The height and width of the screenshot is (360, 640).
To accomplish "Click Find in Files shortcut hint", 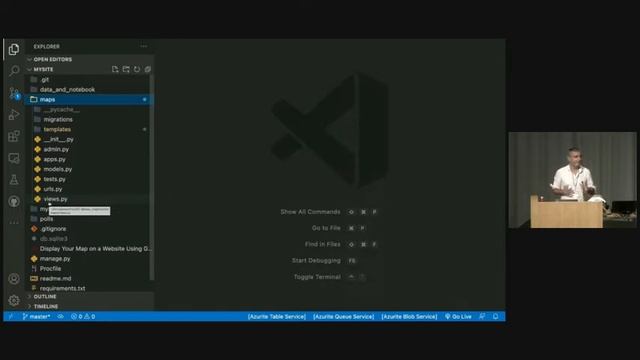I will (341, 244).
